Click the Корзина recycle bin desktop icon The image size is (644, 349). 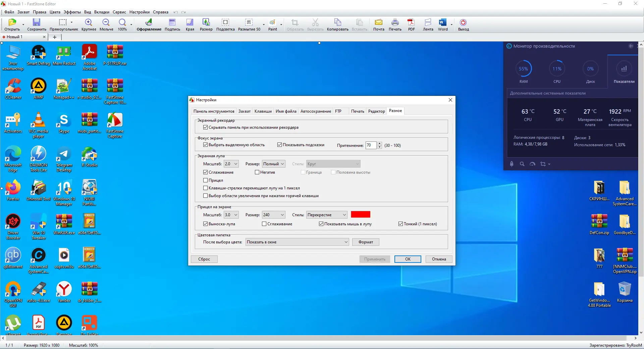(x=625, y=292)
